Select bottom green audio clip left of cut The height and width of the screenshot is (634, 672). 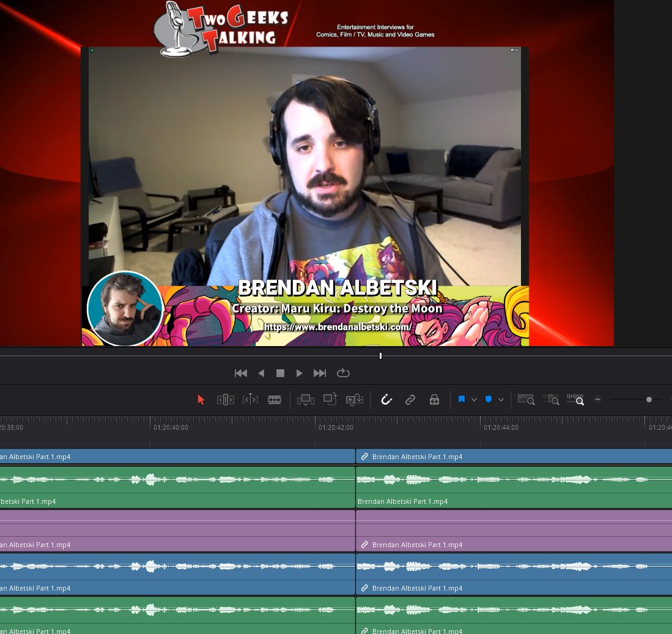[177, 615]
